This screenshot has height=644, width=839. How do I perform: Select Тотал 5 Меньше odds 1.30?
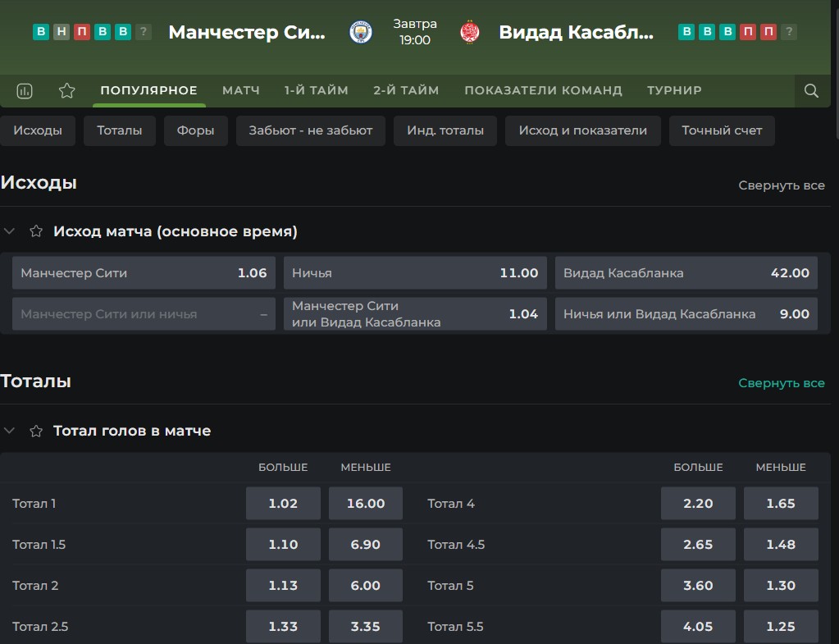click(x=781, y=585)
